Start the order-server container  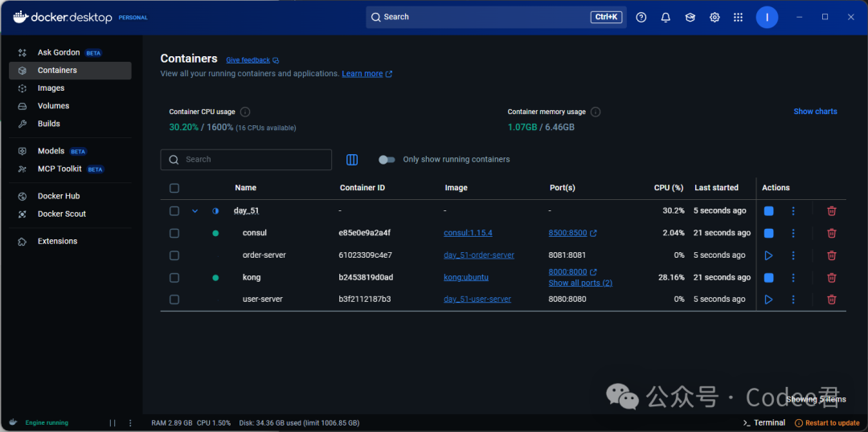click(768, 255)
